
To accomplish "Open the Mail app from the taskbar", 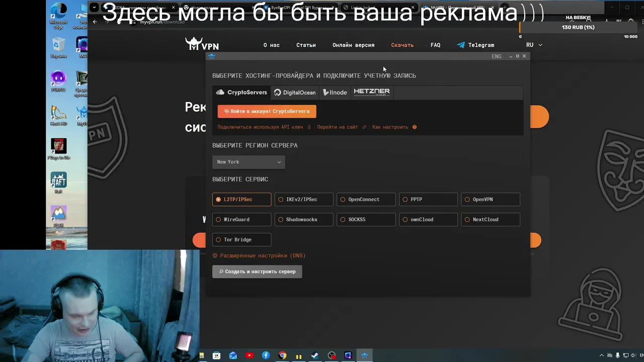I will pos(233,355).
